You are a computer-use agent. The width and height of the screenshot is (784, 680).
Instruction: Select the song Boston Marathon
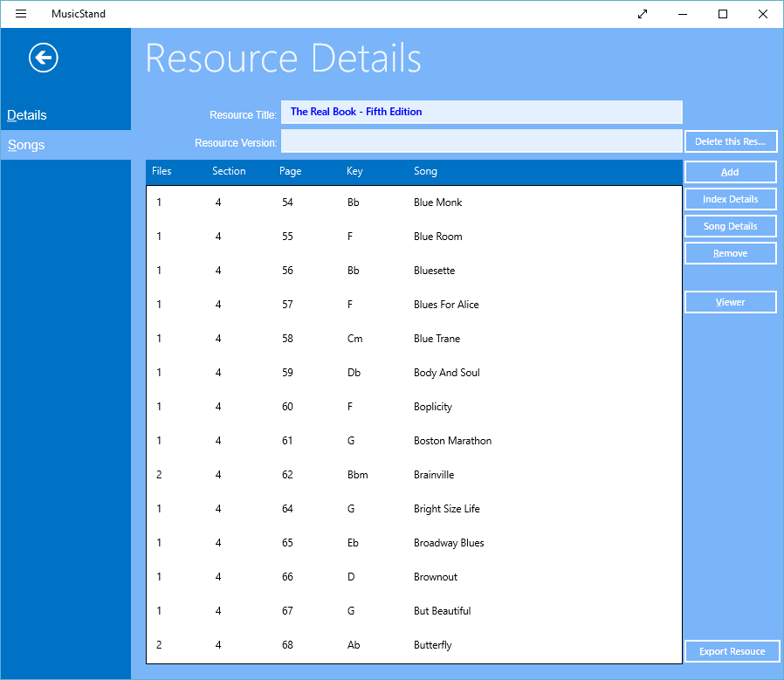[414, 441]
